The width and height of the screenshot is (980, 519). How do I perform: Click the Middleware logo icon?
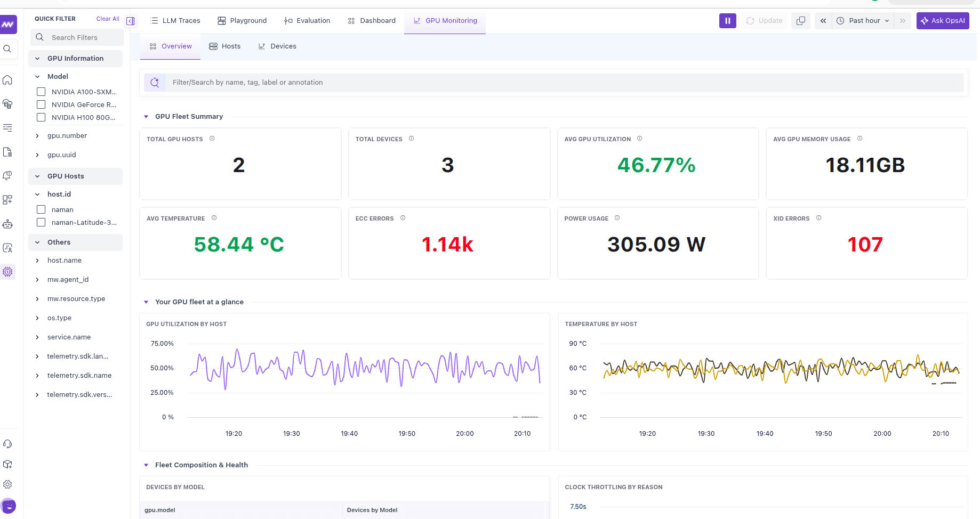pos(8,25)
